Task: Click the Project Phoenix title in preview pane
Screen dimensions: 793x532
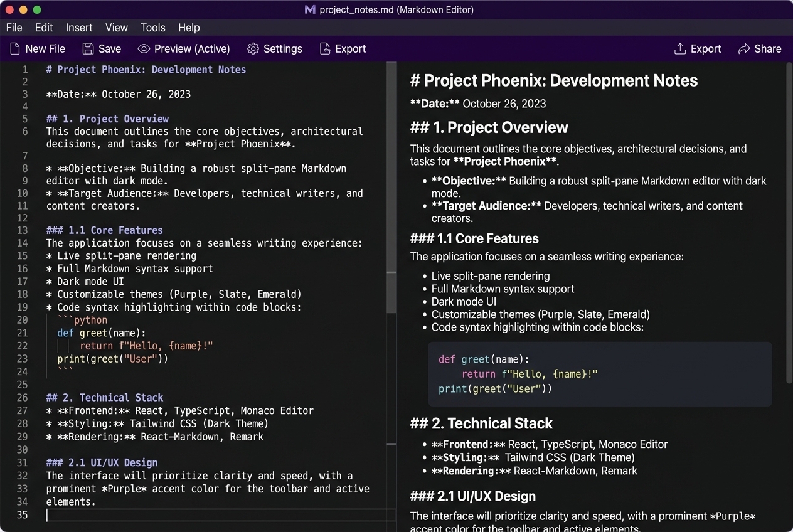Action: pos(554,80)
